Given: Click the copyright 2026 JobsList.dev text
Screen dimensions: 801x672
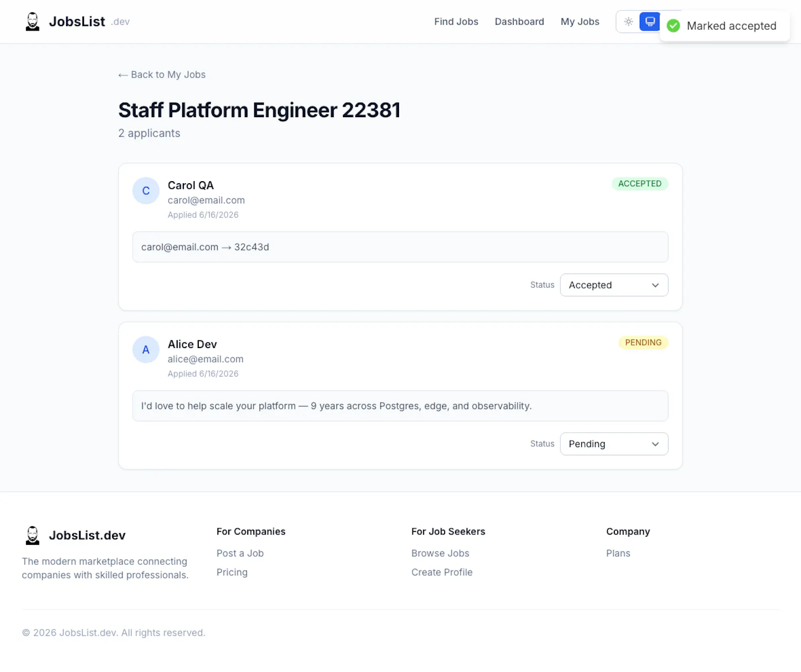Looking at the screenshot, I should [x=114, y=633].
